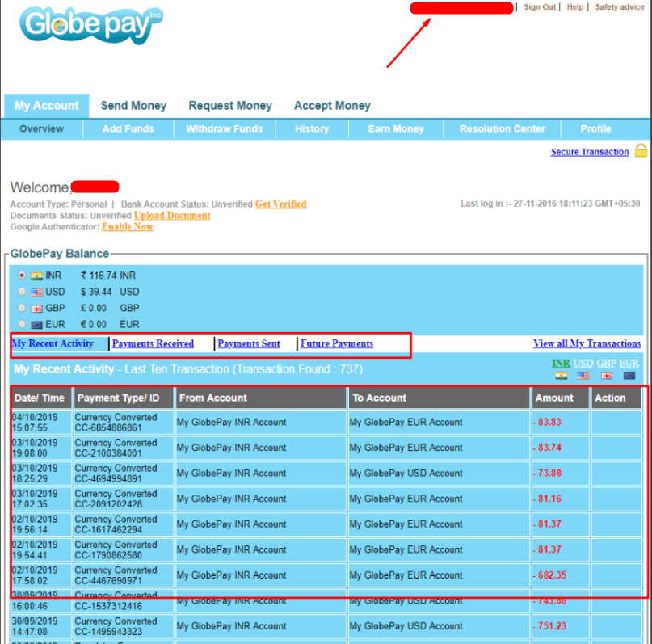Click Secure Transaction link

[590, 152]
